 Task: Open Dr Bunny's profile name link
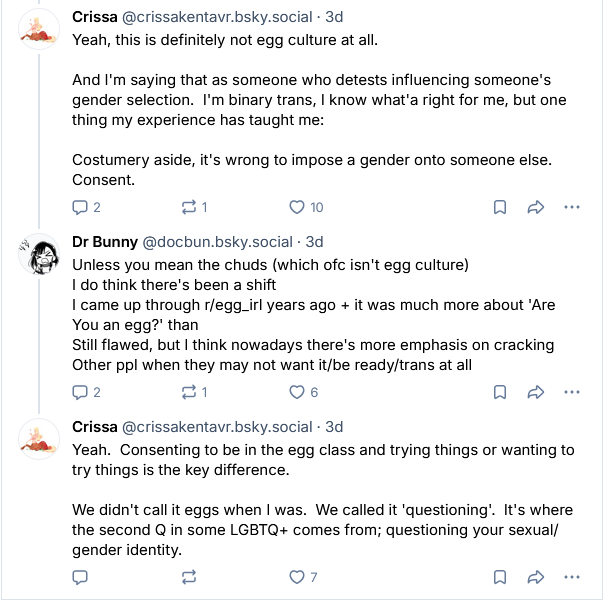coord(105,242)
